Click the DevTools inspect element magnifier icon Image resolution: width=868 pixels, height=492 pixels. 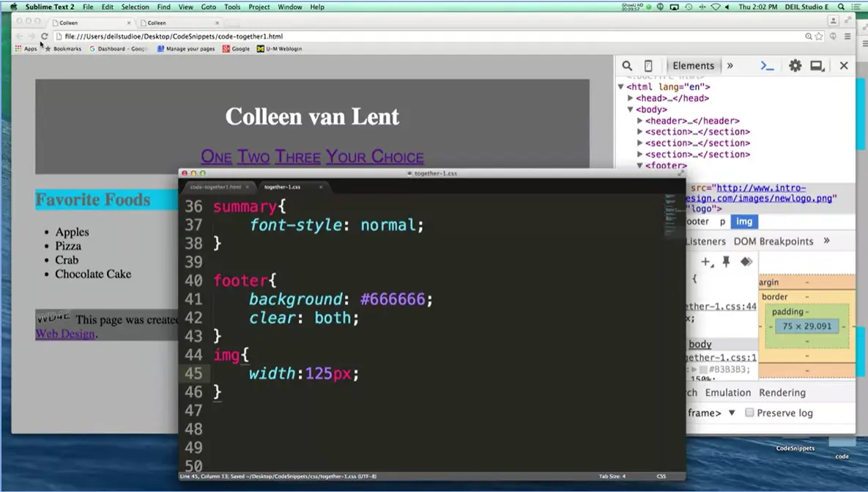tap(627, 66)
